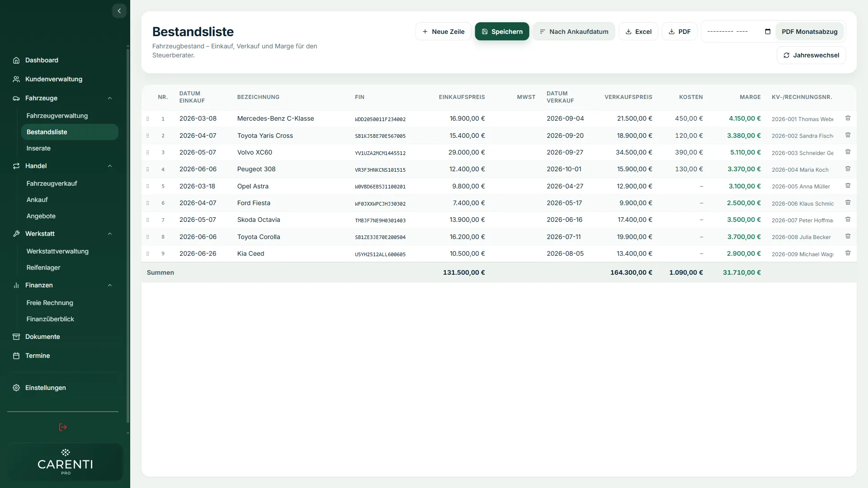Image resolution: width=868 pixels, height=488 pixels.
Task: Collapse the Fahrzeuge menu section
Action: pyautogui.click(x=109, y=98)
